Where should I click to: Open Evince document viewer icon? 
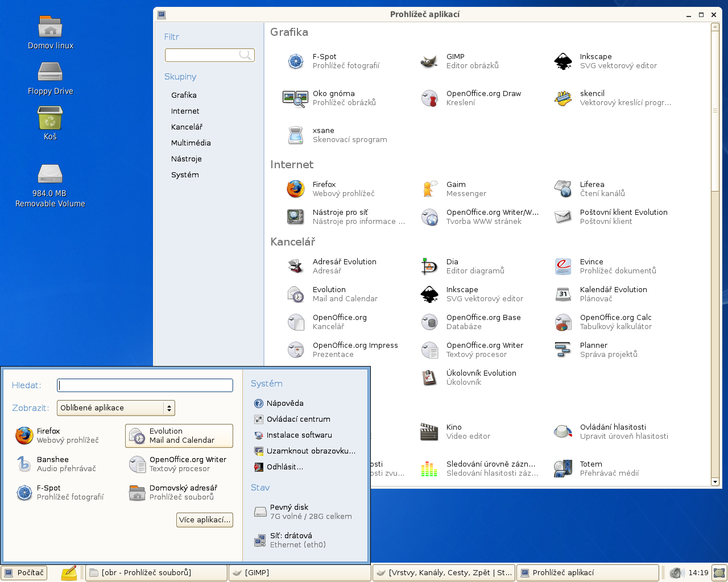click(563, 266)
